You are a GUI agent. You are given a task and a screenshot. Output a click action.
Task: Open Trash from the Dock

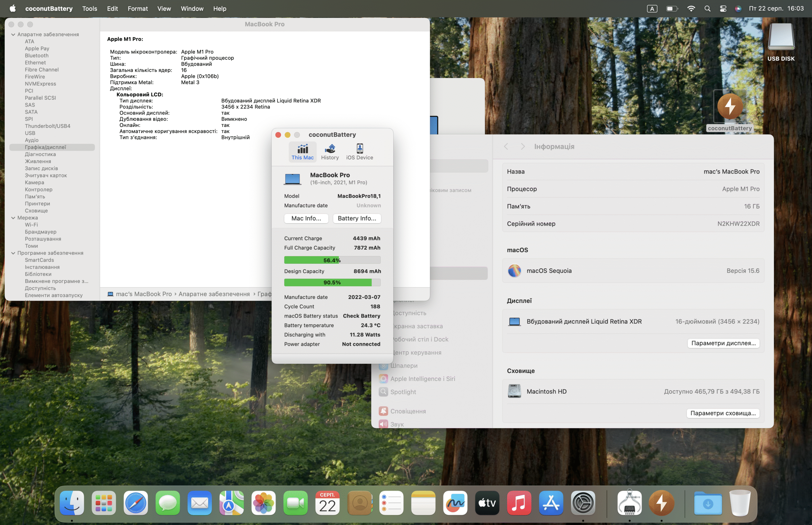(740, 503)
